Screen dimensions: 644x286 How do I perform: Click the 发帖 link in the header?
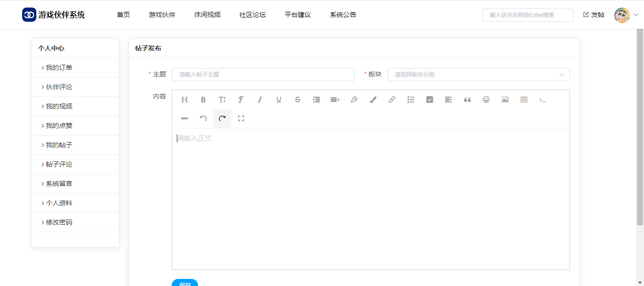[x=594, y=15]
